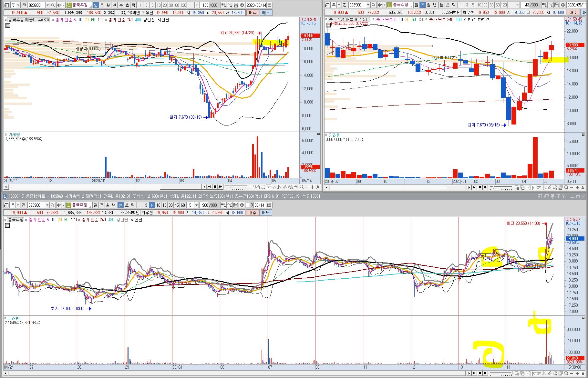Select 분 minute tab in bottom chart
The image size is (588, 378).
pos(120,205)
